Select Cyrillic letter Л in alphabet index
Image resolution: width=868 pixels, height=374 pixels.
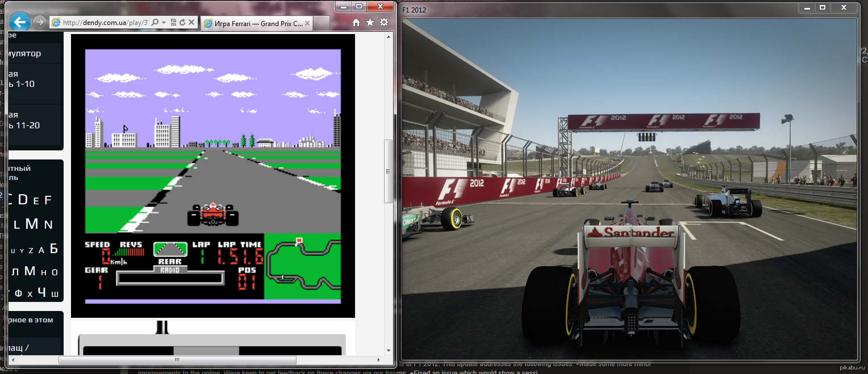(16, 272)
